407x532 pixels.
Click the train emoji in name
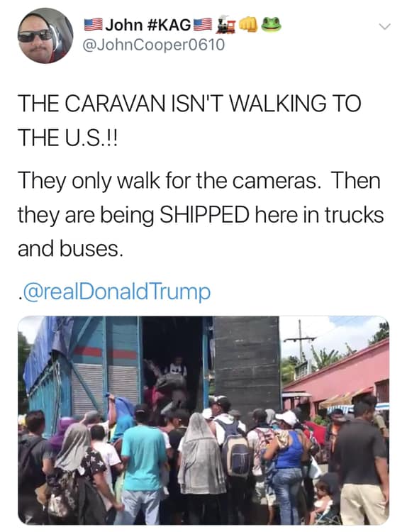tap(226, 24)
